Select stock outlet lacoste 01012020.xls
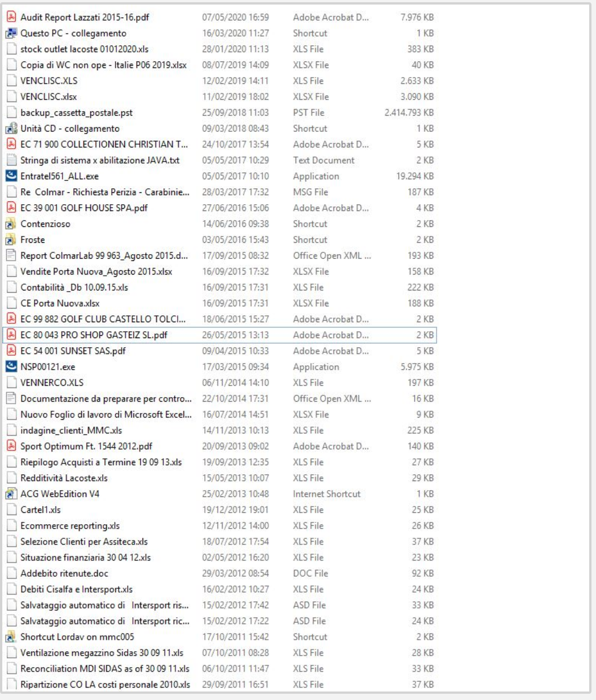This screenshot has height=700, width=596. point(84,49)
